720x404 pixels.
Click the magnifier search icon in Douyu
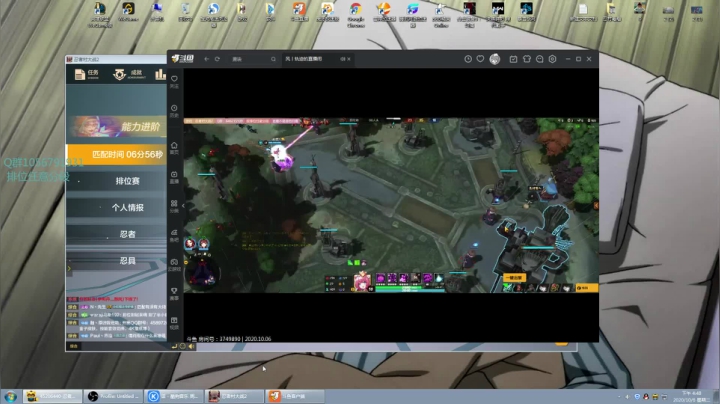(x=273, y=59)
